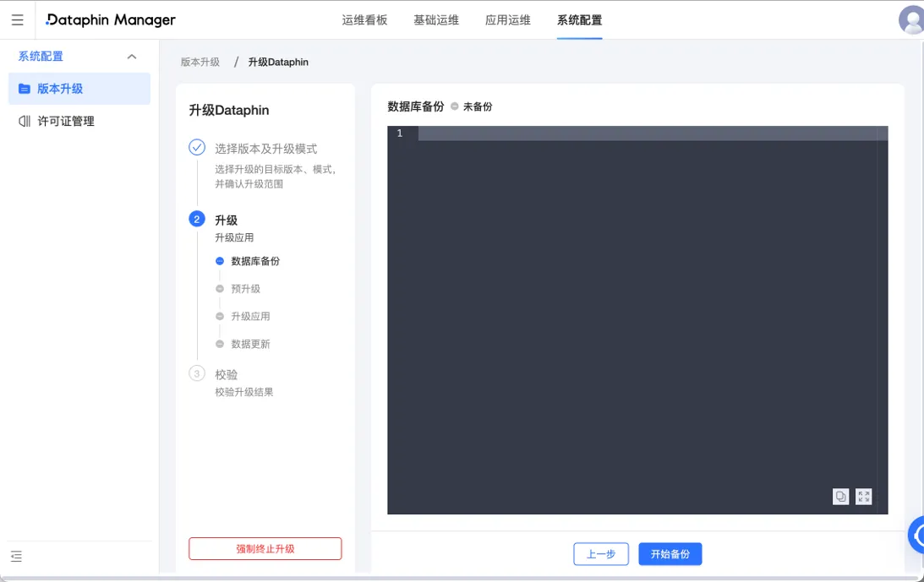Click the 数据更新 sub-step label
The image size is (924, 582).
250,344
